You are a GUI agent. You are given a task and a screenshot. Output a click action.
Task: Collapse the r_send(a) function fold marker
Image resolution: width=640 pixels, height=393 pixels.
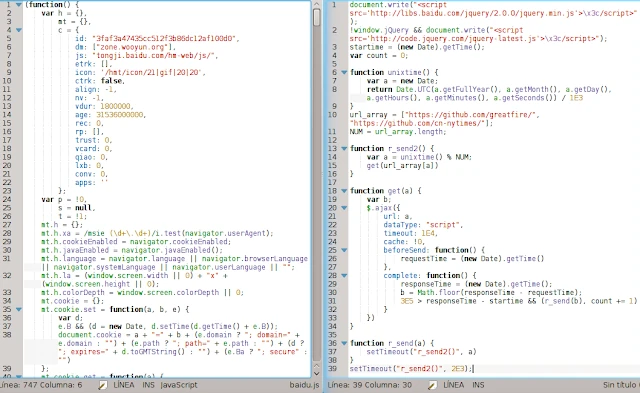[344, 343]
